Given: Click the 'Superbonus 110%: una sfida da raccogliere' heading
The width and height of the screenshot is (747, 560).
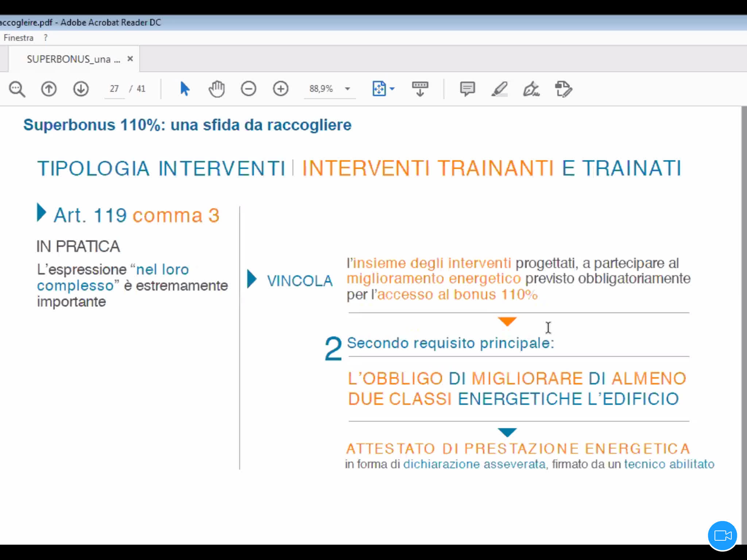Looking at the screenshot, I should (x=187, y=125).
